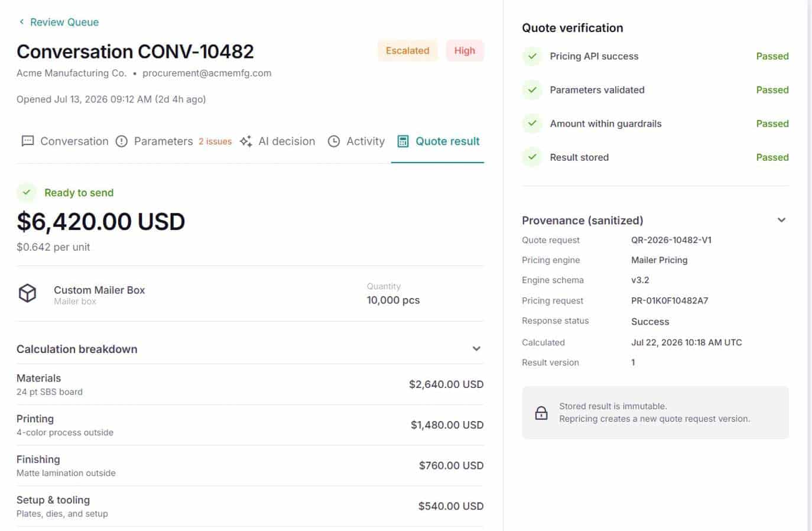Open the AI decision tab
Viewport: 812px width, 531px height.
(x=278, y=141)
